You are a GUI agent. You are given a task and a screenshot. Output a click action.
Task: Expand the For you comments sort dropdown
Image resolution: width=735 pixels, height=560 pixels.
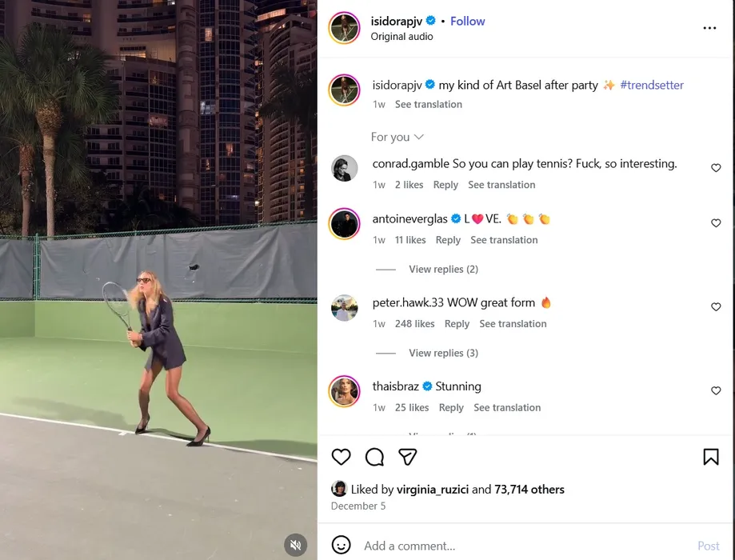point(397,137)
